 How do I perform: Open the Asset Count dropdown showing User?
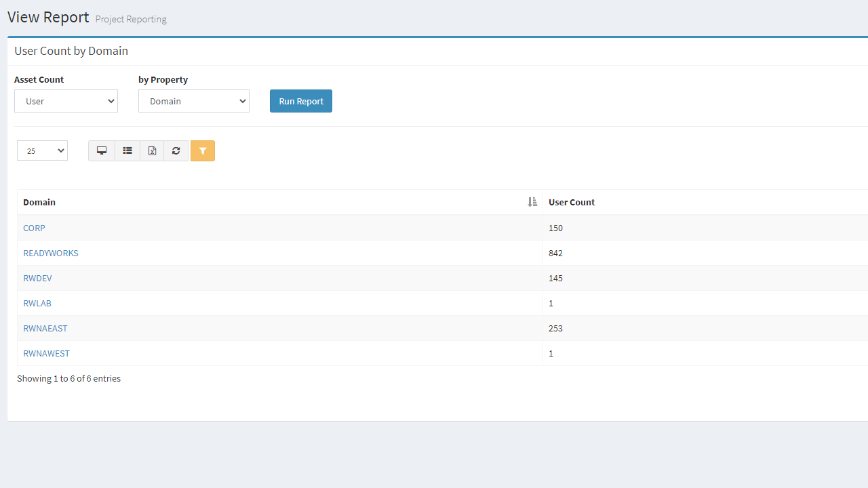pos(66,101)
